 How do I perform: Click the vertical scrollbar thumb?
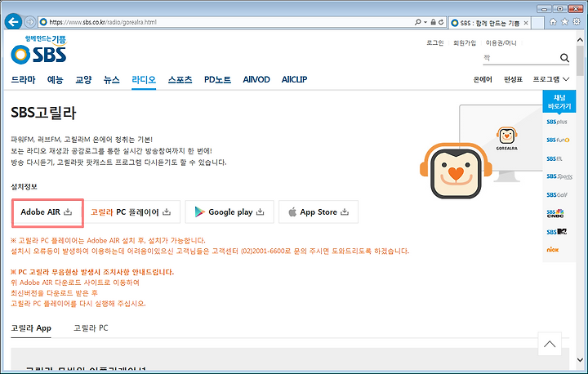[580, 60]
